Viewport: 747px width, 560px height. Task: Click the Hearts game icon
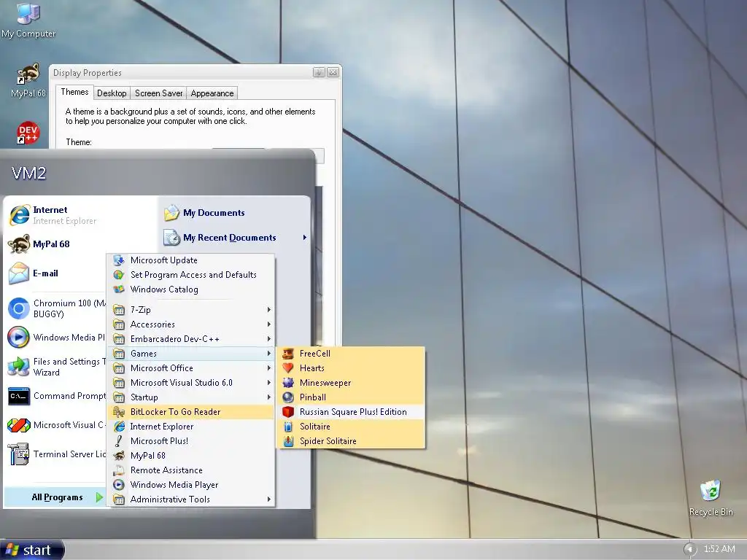click(x=287, y=368)
